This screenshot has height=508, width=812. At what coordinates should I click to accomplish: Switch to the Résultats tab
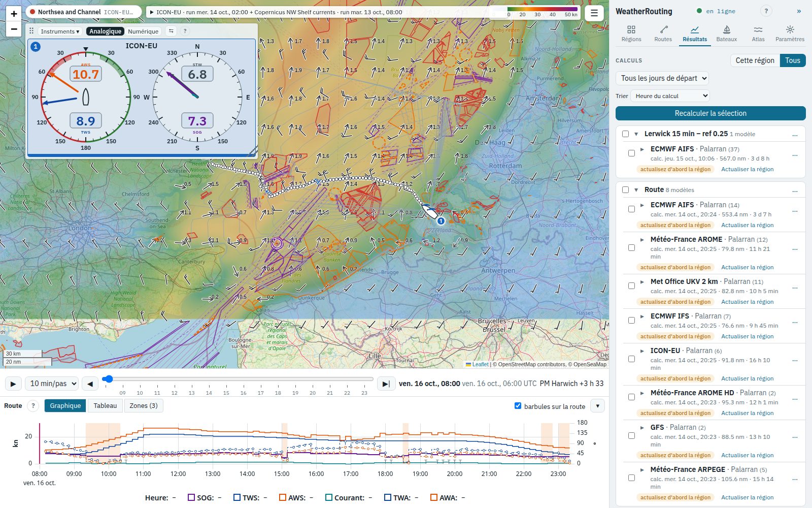[695, 34]
